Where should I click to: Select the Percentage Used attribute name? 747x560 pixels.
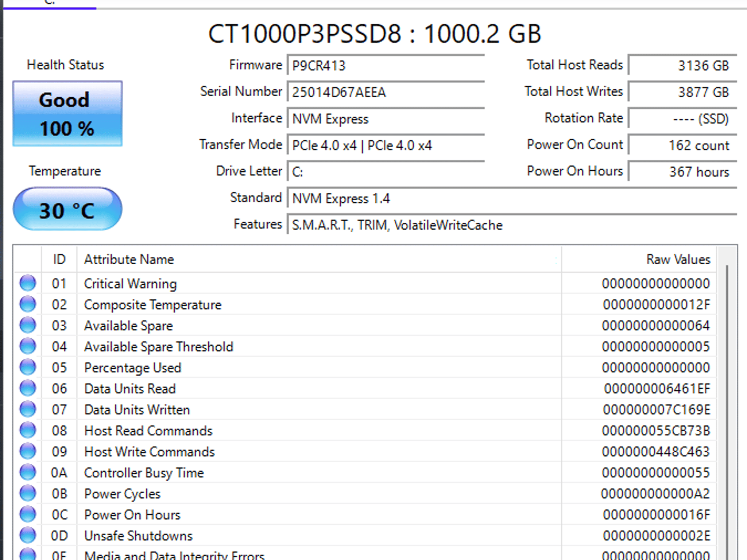(x=132, y=368)
